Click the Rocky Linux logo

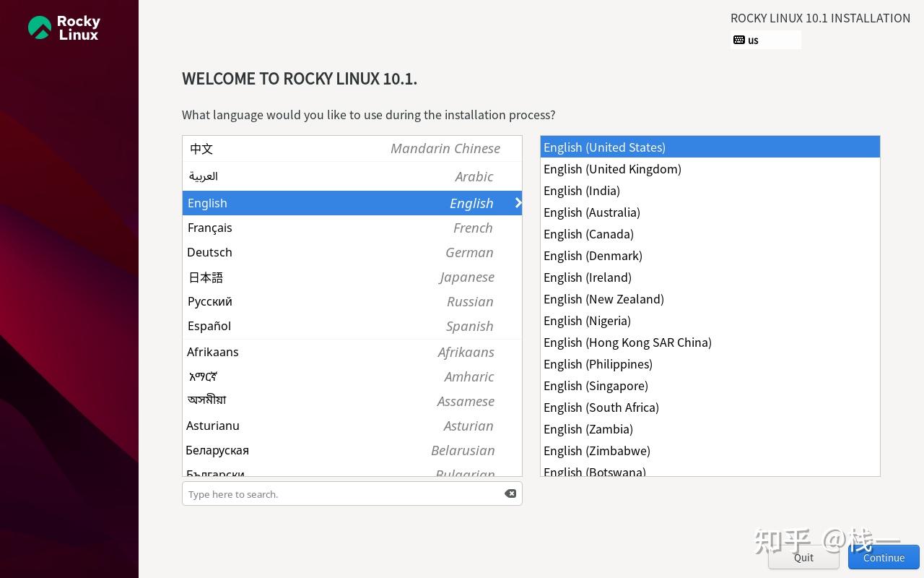64,27
